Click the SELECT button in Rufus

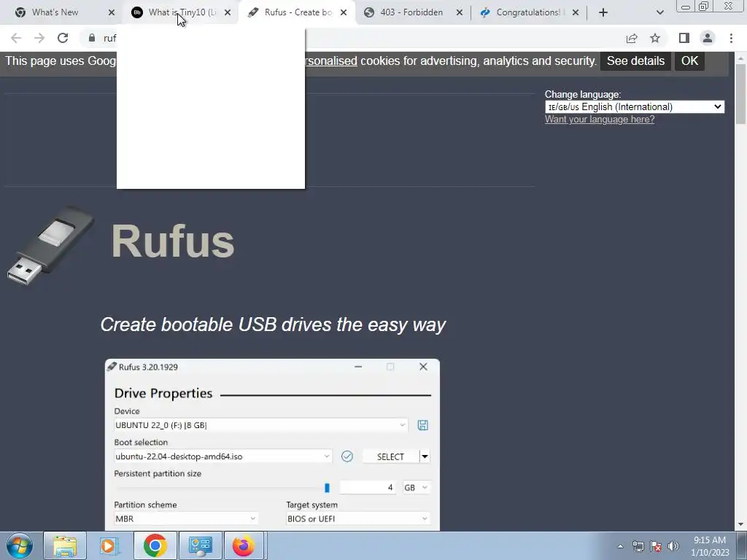(390, 456)
